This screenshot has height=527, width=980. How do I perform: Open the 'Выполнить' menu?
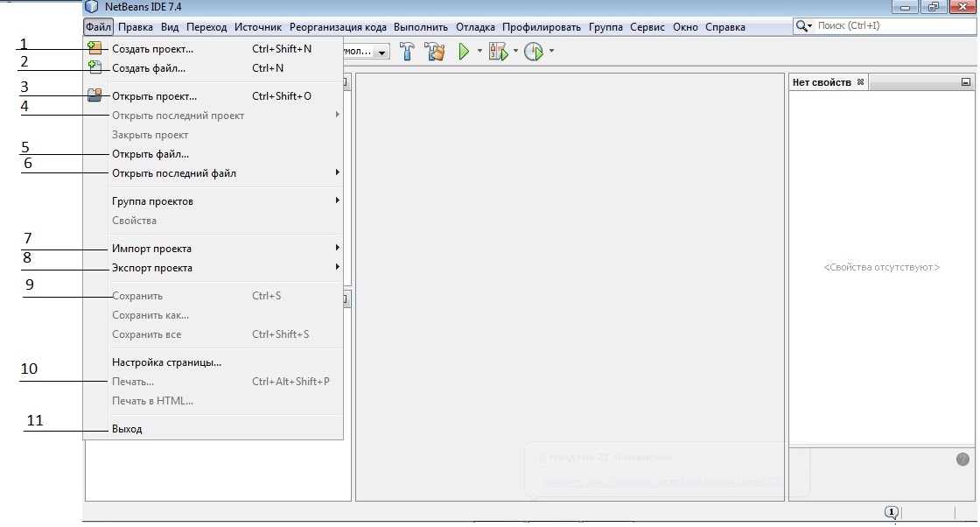pyautogui.click(x=421, y=27)
